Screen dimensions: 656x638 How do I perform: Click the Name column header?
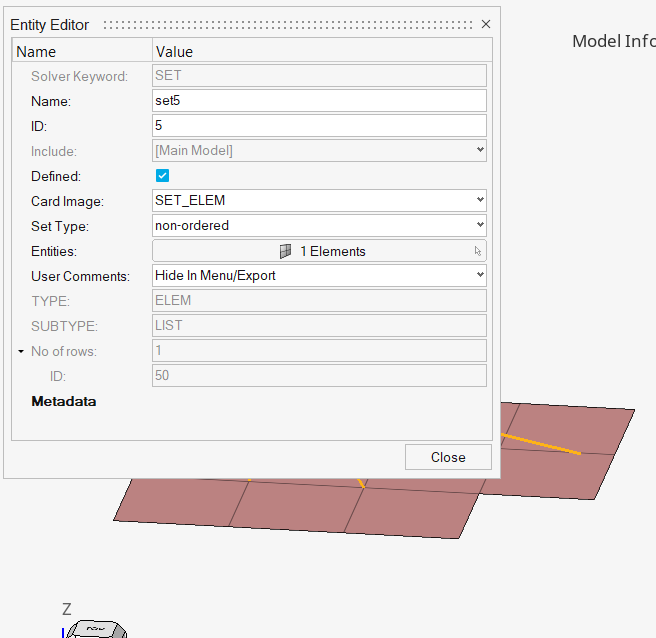pyautogui.click(x=82, y=52)
